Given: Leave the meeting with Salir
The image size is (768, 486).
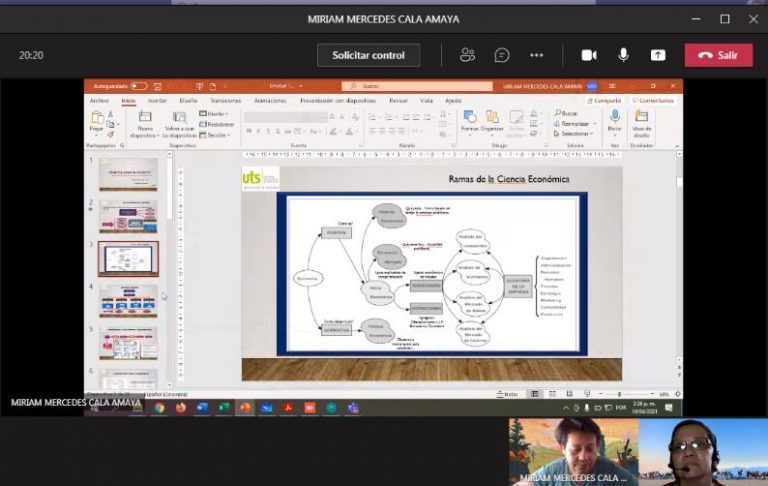Looking at the screenshot, I should point(718,55).
